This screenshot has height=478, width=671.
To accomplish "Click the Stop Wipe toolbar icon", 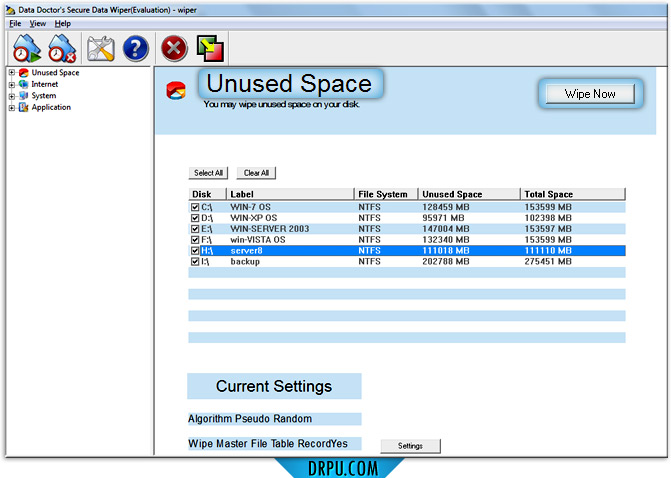I will click(62, 48).
